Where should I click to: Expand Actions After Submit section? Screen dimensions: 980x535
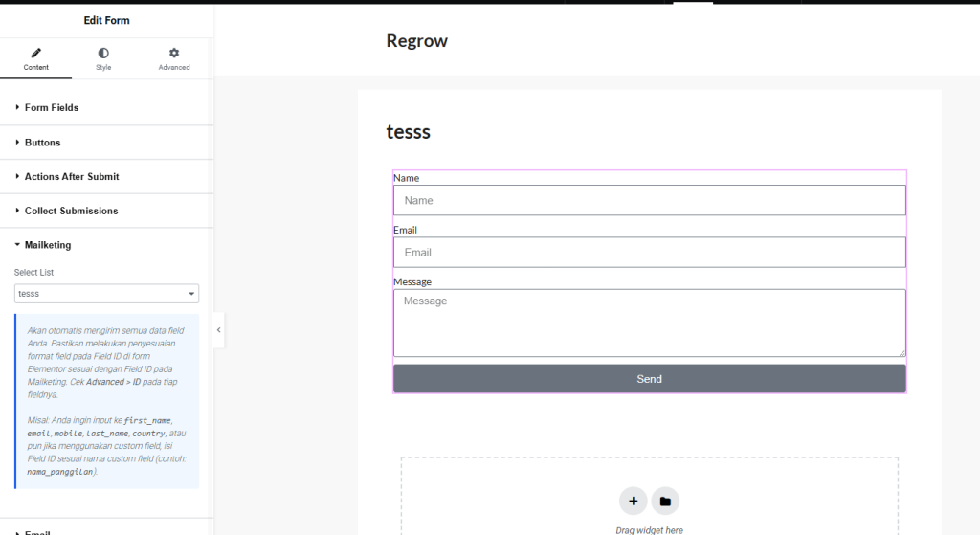(72, 177)
